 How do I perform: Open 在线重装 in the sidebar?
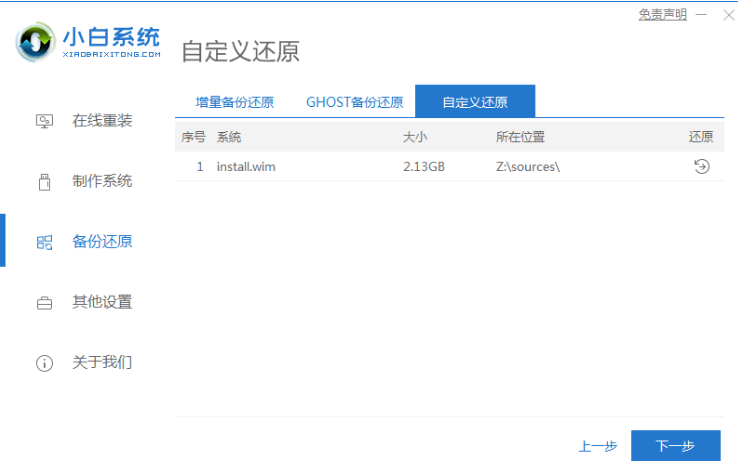102,121
